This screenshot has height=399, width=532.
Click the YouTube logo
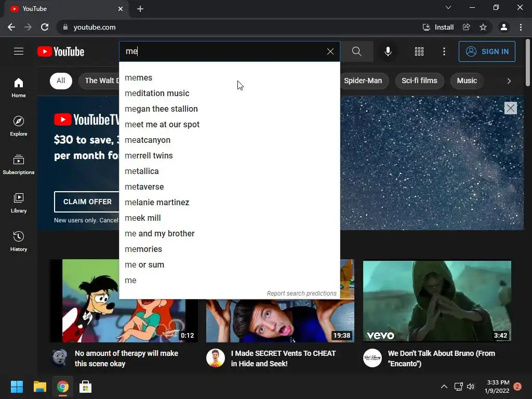click(x=61, y=51)
